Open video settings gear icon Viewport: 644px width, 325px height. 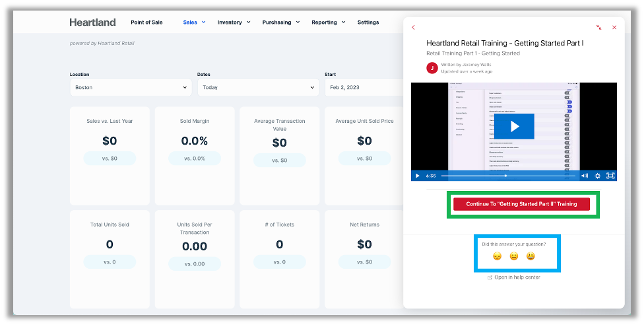click(598, 176)
